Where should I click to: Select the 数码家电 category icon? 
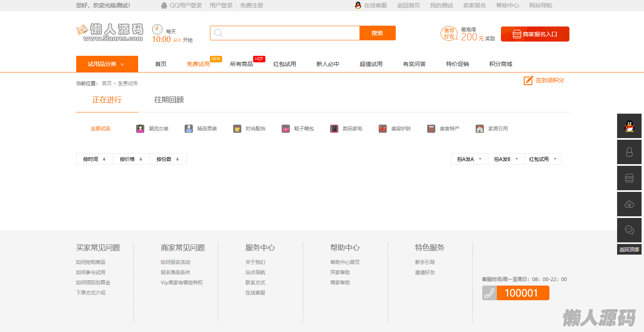[x=334, y=129]
